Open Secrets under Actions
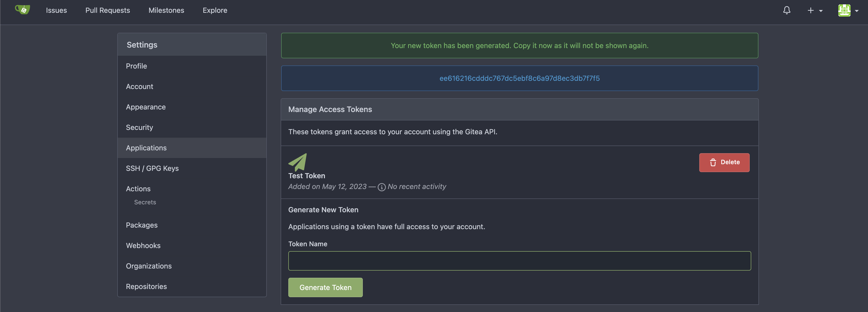 tap(145, 202)
